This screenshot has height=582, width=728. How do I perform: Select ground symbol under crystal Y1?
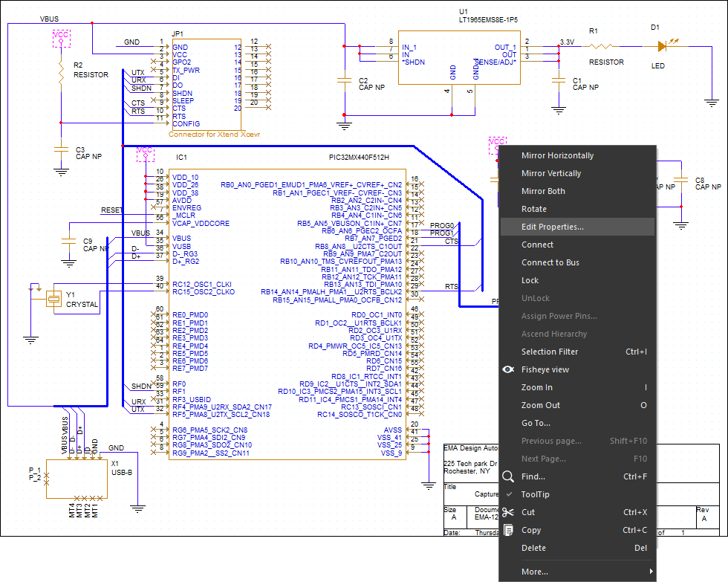(30, 340)
